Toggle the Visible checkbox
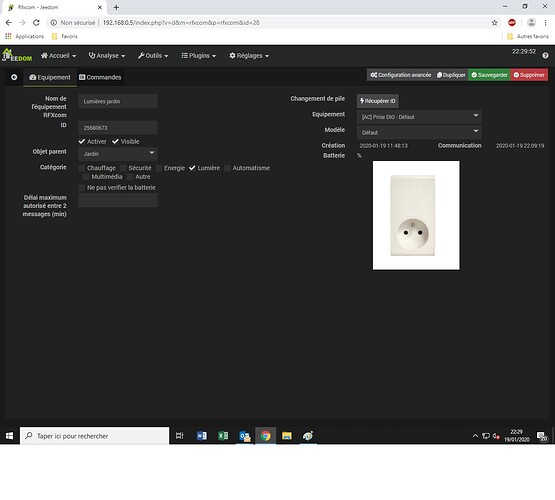Viewport: 555px width, 500px height. tap(115, 142)
